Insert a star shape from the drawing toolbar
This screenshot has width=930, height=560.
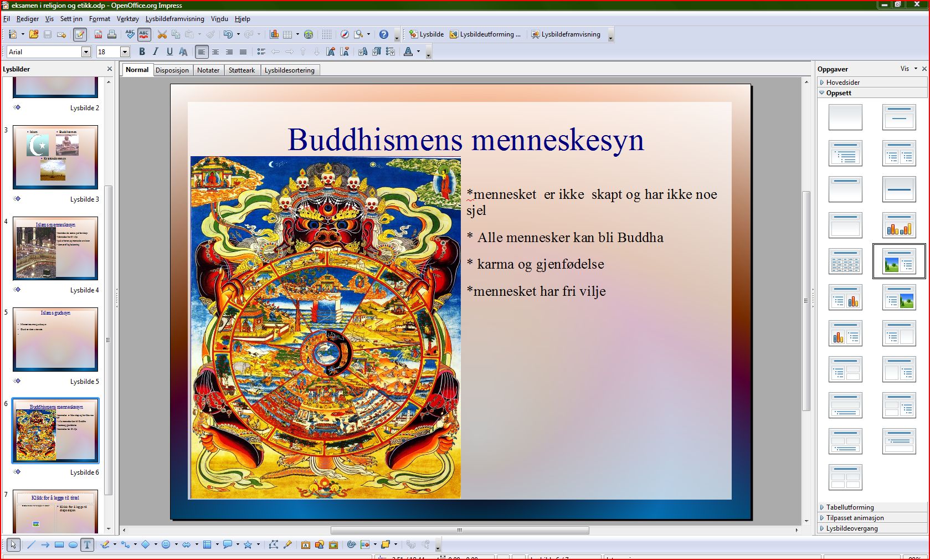tap(248, 544)
